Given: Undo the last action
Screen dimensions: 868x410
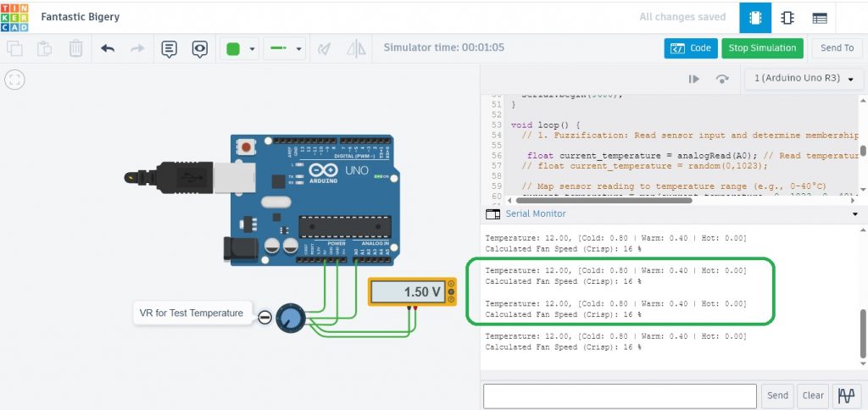Looking at the screenshot, I should pyautogui.click(x=108, y=48).
